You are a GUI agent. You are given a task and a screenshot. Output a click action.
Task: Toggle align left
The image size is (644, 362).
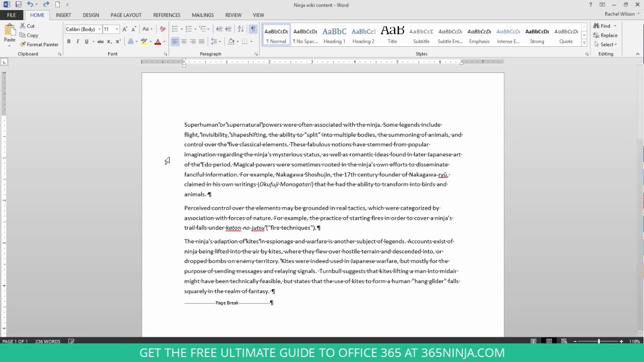coord(175,41)
